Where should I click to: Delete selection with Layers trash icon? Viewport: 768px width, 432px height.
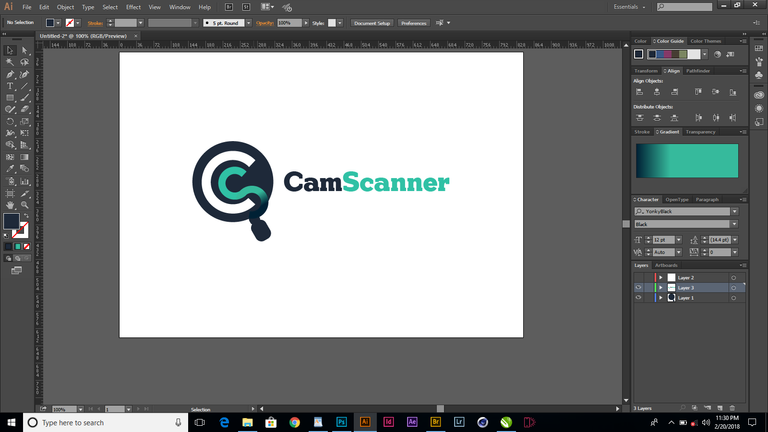pyautogui.click(x=732, y=408)
